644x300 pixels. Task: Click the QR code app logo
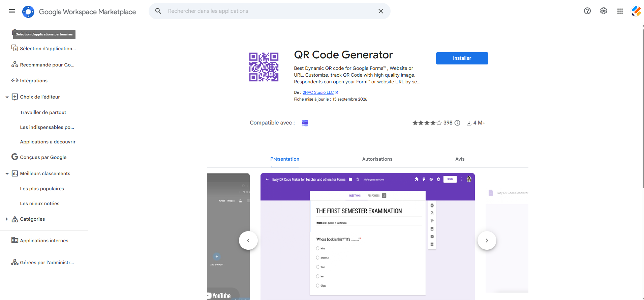[264, 67]
